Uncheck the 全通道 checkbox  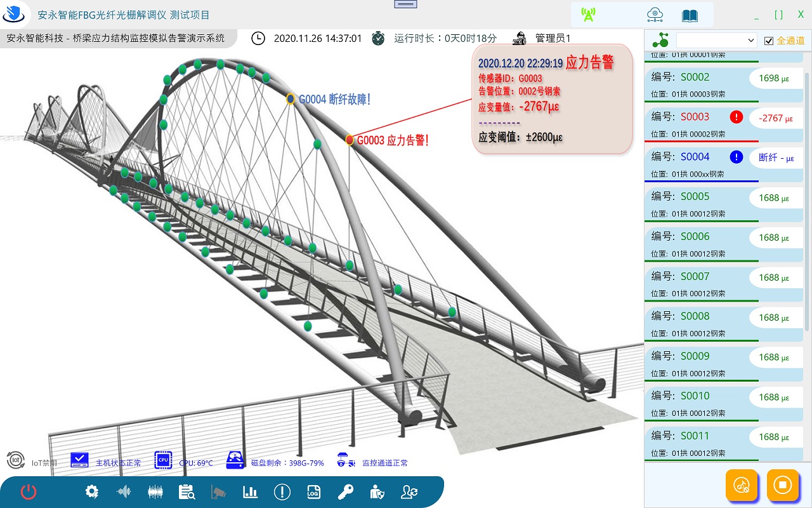769,41
